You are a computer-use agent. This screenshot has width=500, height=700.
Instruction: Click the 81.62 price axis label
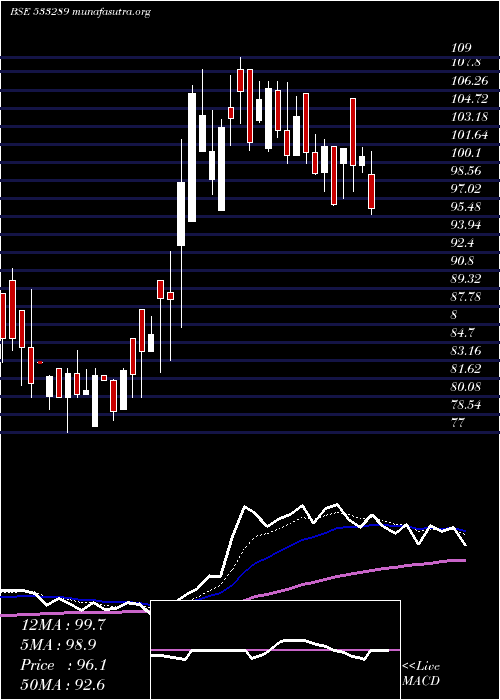pyautogui.click(x=466, y=369)
